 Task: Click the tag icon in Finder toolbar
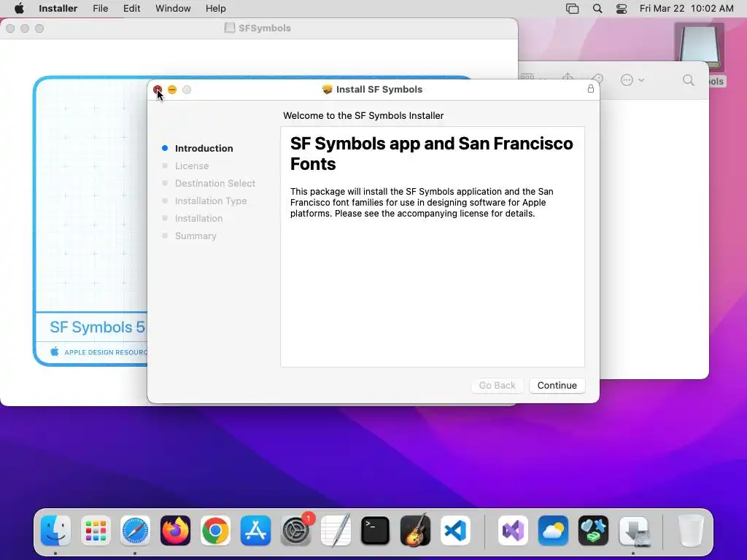[597, 79]
